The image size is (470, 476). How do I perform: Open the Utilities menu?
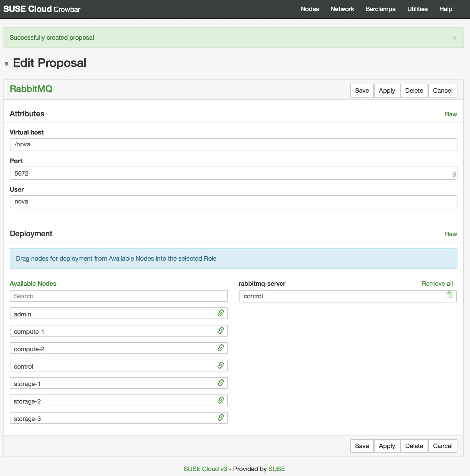click(417, 9)
